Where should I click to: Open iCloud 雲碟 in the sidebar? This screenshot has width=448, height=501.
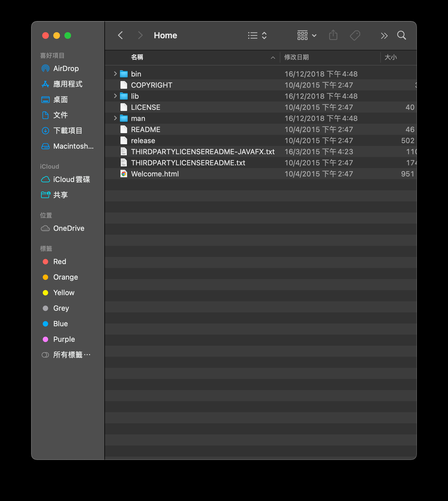click(71, 179)
